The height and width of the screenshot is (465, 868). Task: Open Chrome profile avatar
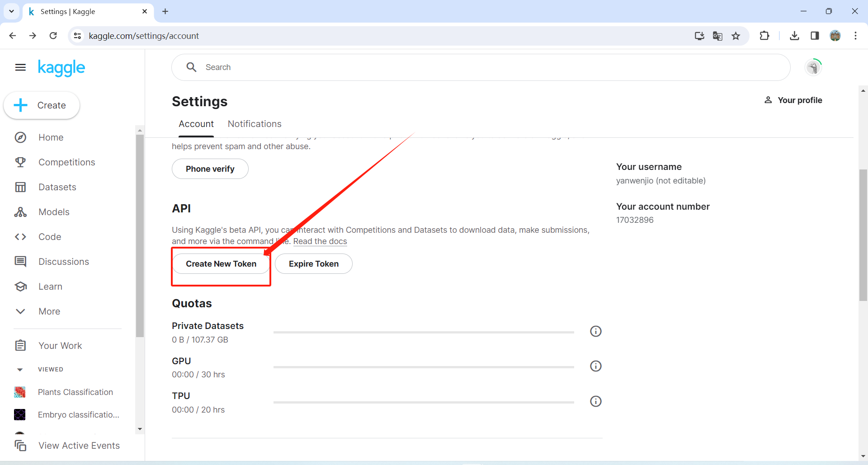[x=835, y=36]
